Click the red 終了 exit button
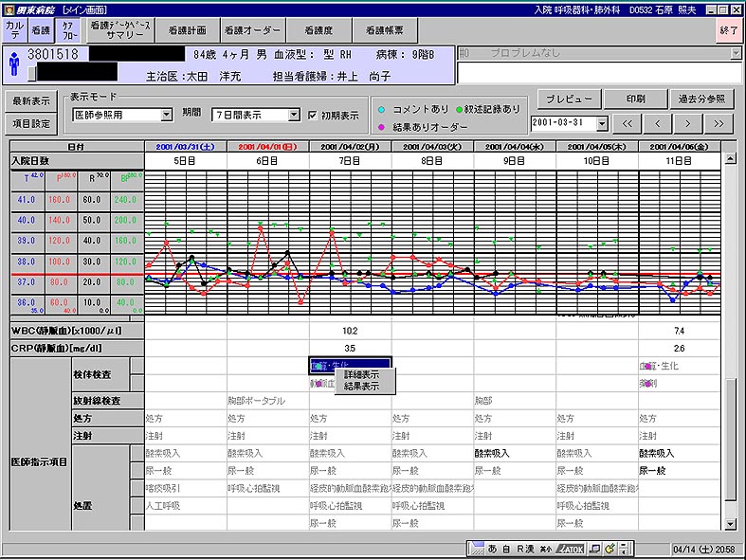Viewport: 746px width, 560px height. [x=728, y=30]
